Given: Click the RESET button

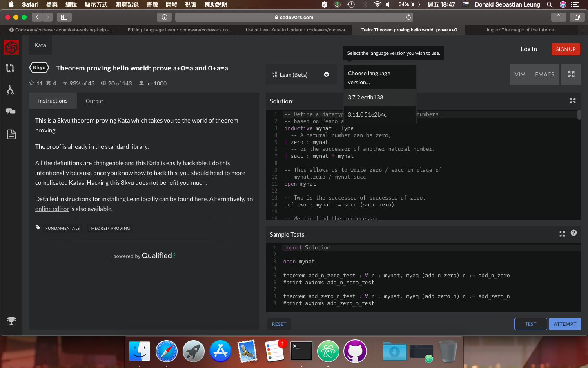Looking at the screenshot, I should point(279,324).
